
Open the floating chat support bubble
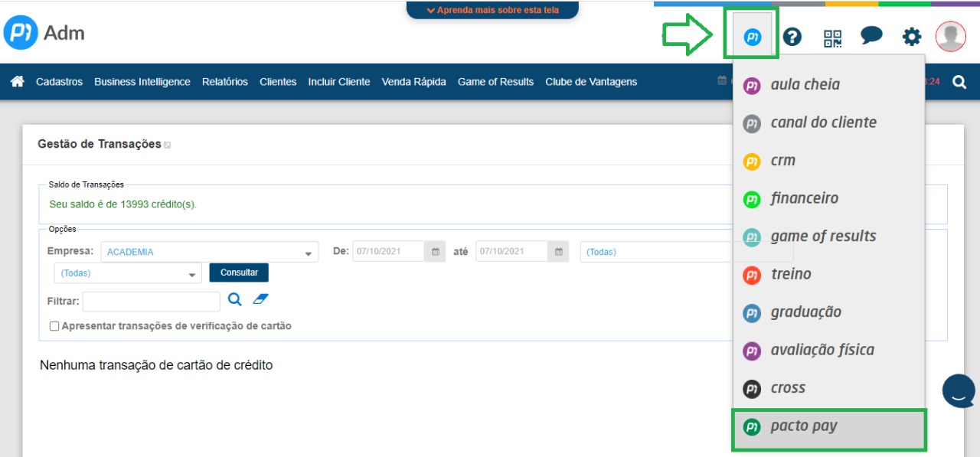coord(958,390)
